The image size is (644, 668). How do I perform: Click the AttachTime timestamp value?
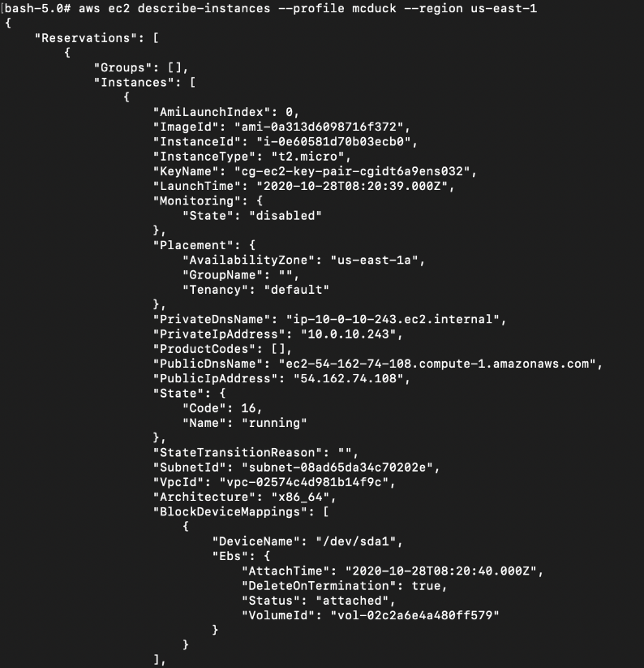(441, 571)
